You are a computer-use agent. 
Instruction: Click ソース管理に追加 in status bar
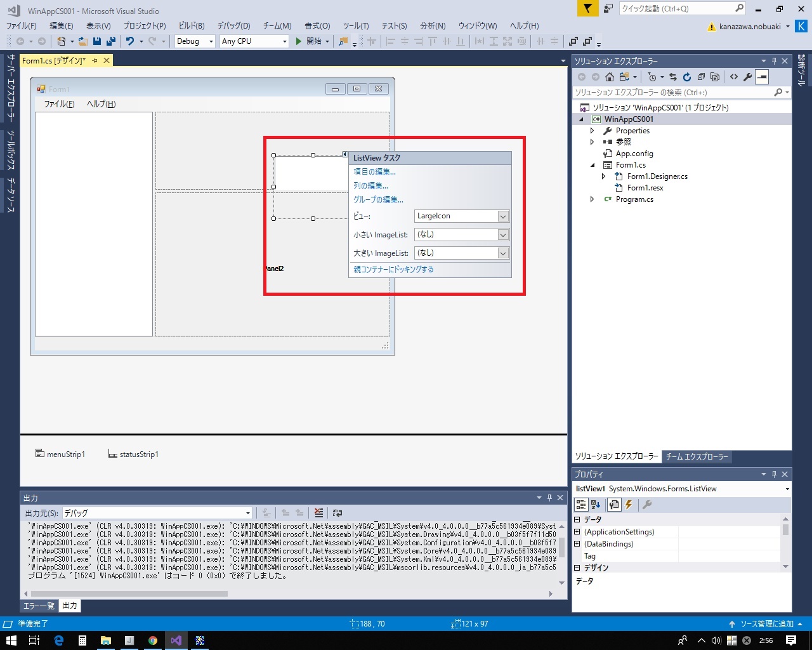pyautogui.click(x=766, y=624)
